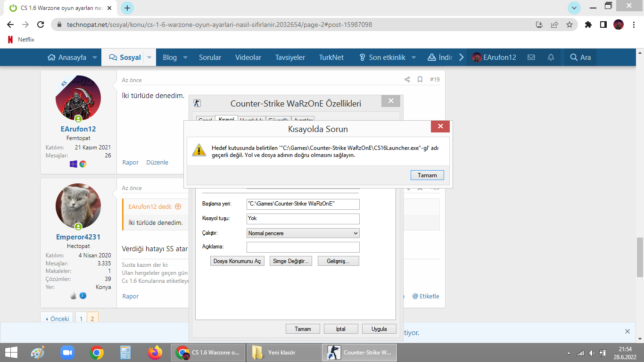Show more navigation items with the chevron

tap(462, 58)
